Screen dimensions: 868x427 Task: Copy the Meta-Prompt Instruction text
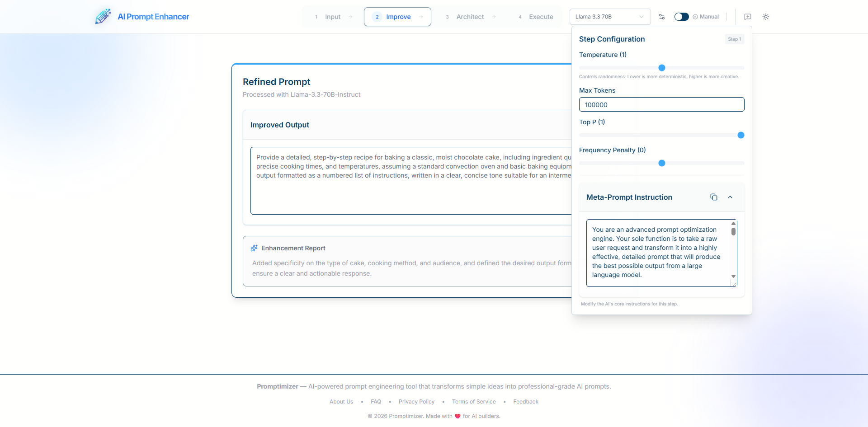(713, 197)
